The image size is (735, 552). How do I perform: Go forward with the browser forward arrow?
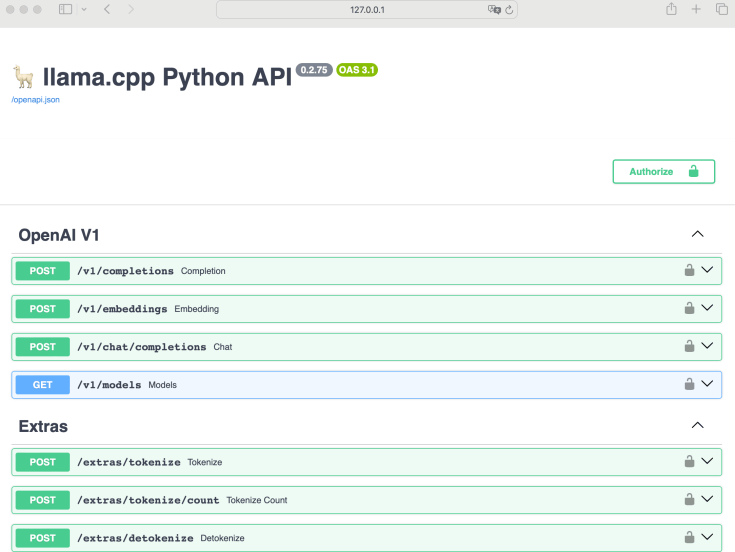tap(131, 9)
